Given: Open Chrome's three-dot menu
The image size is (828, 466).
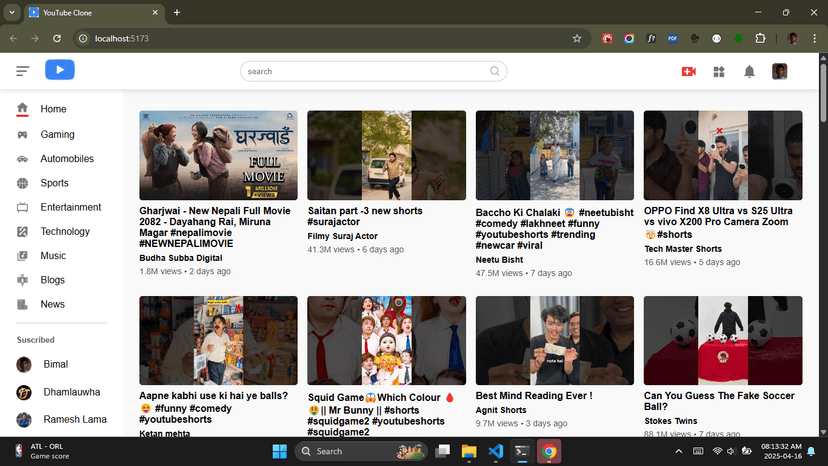Looking at the screenshot, I should pyautogui.click(x=814, y=39).
